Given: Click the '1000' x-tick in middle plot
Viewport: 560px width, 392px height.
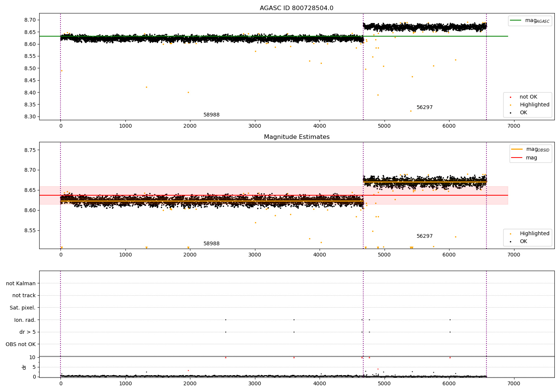Looking at the screenshot, I should pyautogui.click(x=125, y=255).
